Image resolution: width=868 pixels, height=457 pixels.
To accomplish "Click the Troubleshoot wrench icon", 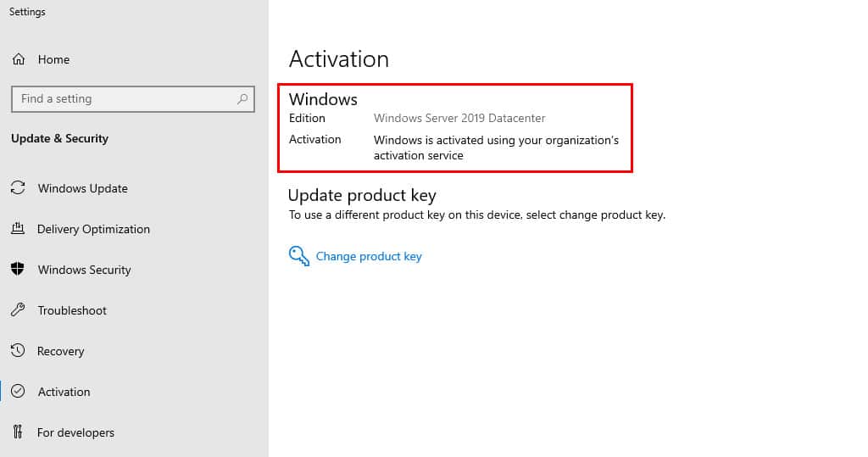I will click(x=18, y=309).
